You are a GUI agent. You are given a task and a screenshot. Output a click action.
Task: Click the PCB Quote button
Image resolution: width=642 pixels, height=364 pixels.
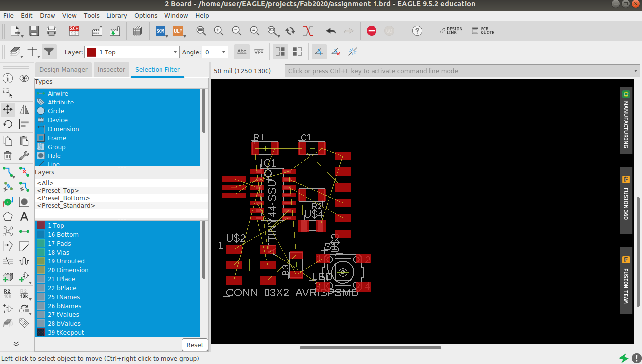pos(483,31)
